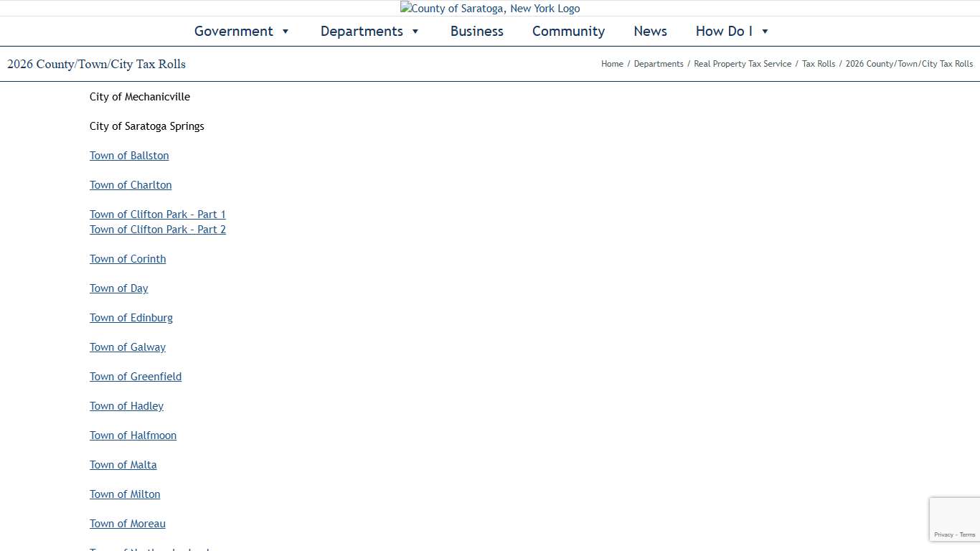This screenshot has width=980, height=551.
Task: Click the Home breadcrumb link
Action: [x=612, y=64]
